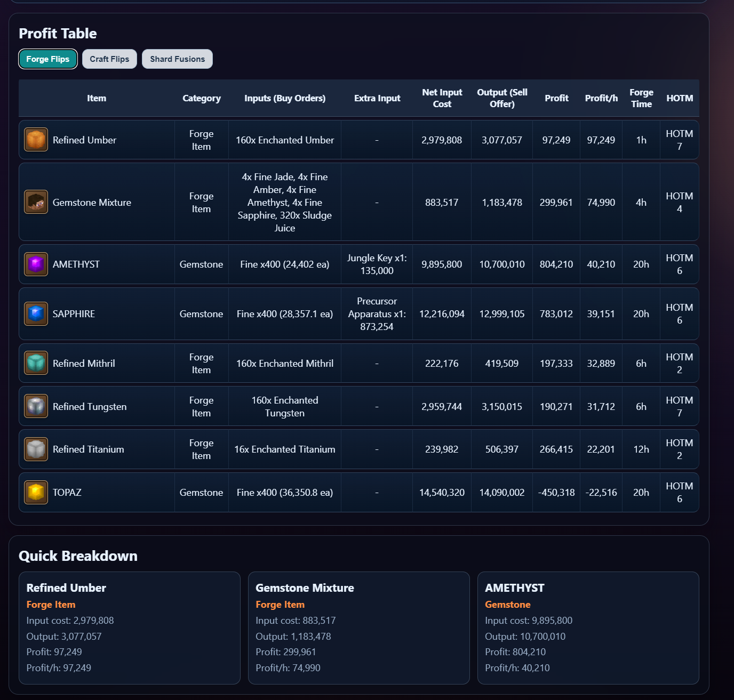Click the Inputs (Buy Orders) column header
The height and width of the screenshot is (700, 734).
point(285,98)
